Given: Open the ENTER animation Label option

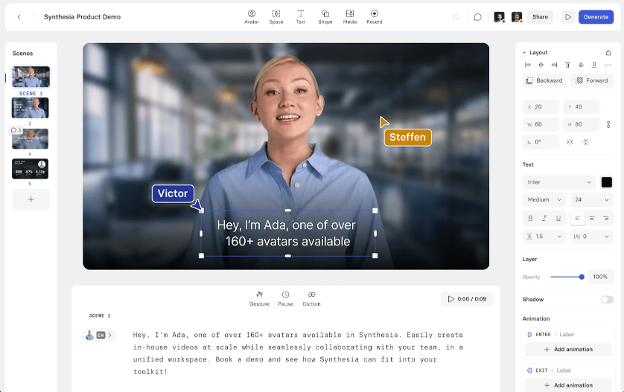Looking at the screenshot, I should (567, 334).
